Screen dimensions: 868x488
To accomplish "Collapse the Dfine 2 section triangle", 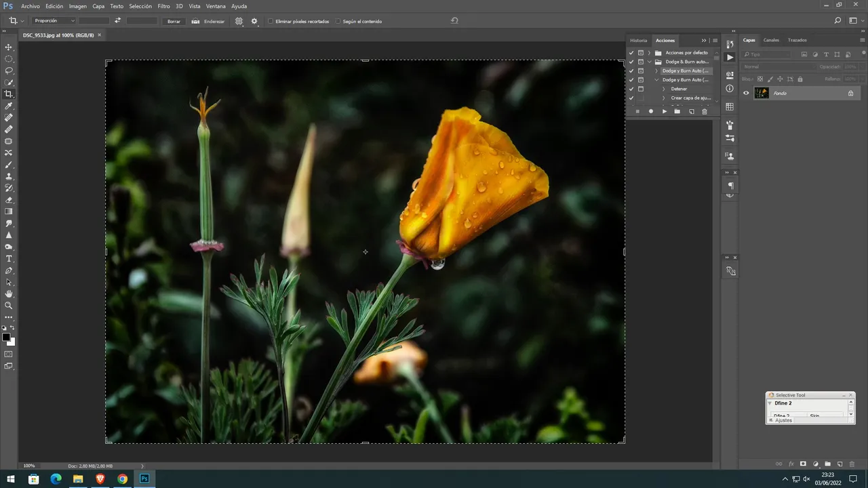I will [x=770, y=403].
